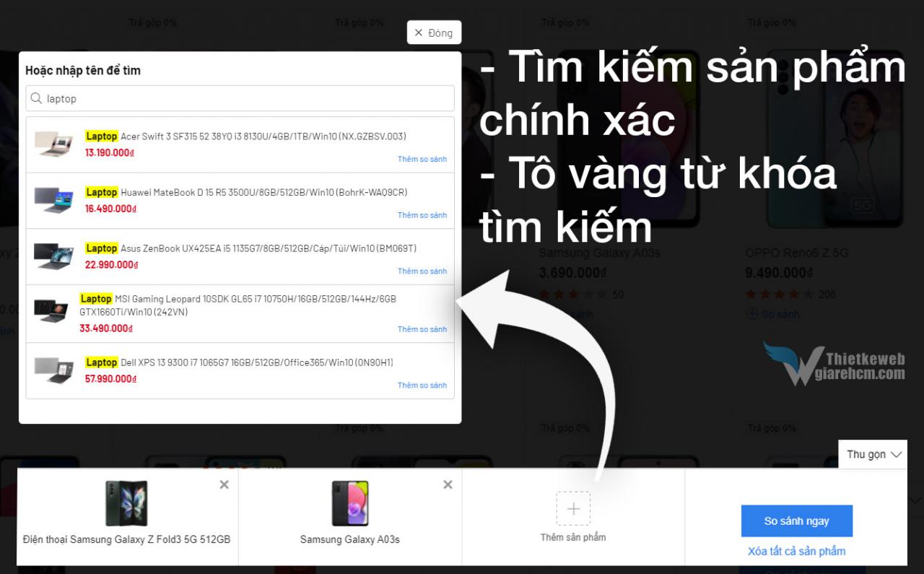Add Huawei MateBook D 15 to comparison

[422, 215]
